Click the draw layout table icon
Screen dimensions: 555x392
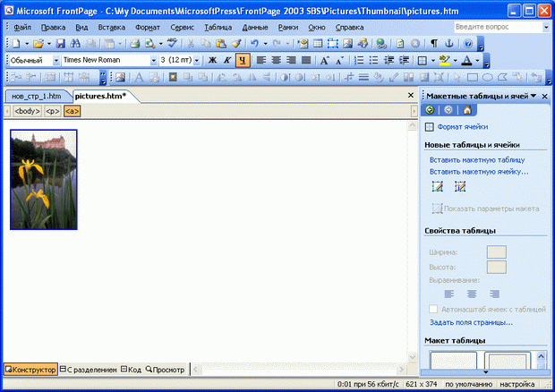[438, 186]
